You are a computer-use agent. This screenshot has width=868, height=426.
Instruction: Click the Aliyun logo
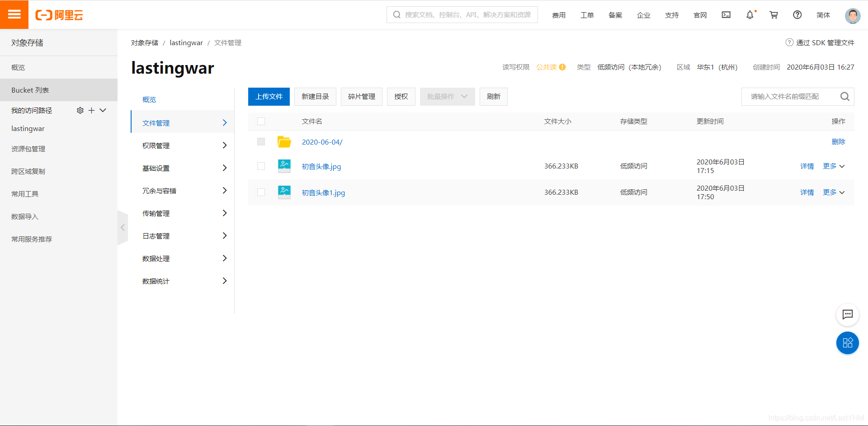coord(59,15)
